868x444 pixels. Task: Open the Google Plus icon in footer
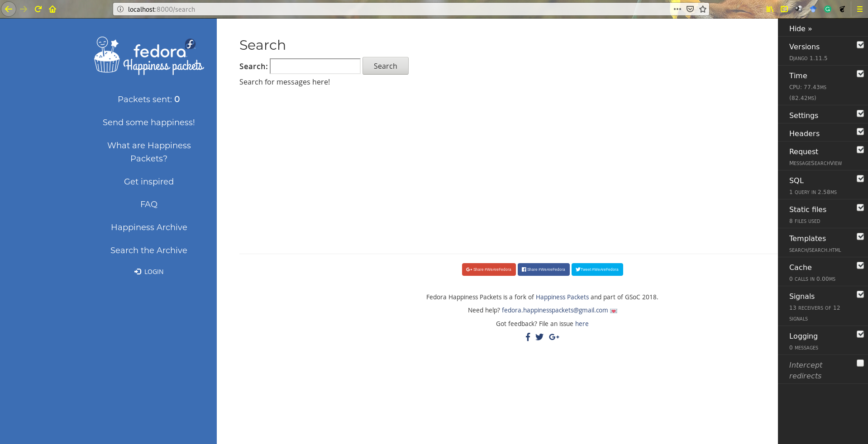(554, 337)
